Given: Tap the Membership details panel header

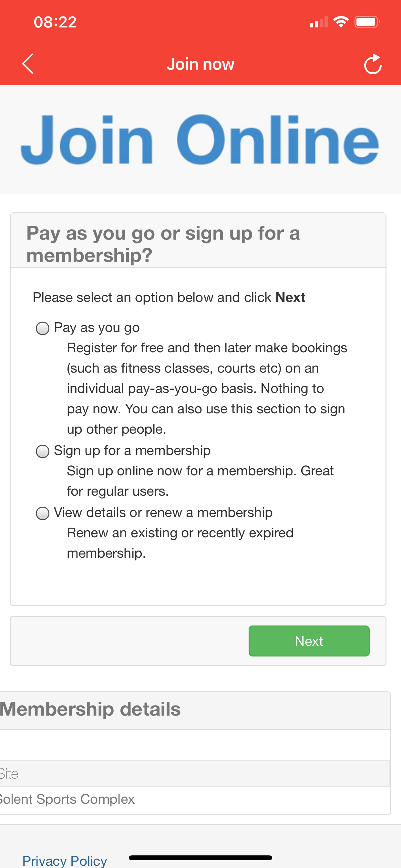Looking at the screenshot, I should pyautogui.click(x=90, y=709).
